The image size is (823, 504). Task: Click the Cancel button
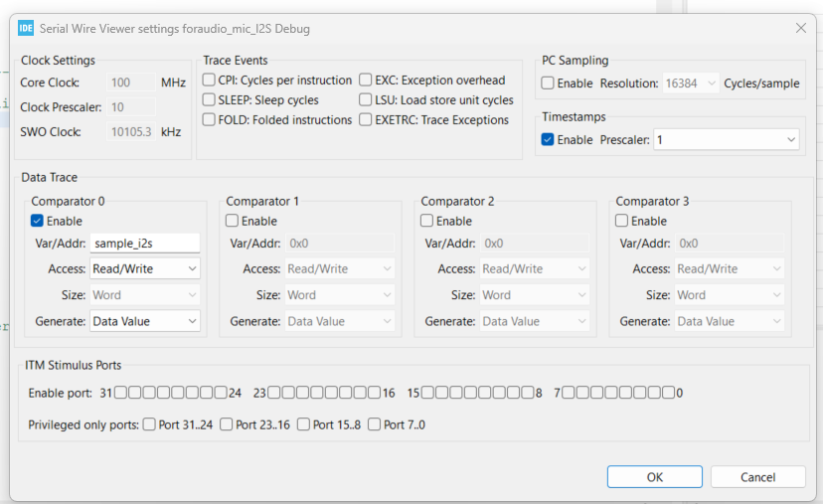pyautogui.click(x=757, y=477)
